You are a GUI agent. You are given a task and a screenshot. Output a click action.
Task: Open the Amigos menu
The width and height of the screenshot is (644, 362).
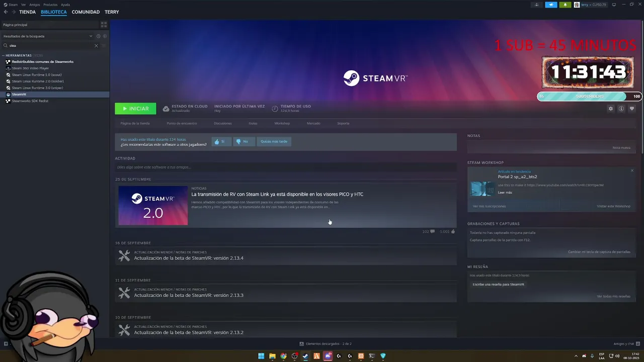pos(34,5)
